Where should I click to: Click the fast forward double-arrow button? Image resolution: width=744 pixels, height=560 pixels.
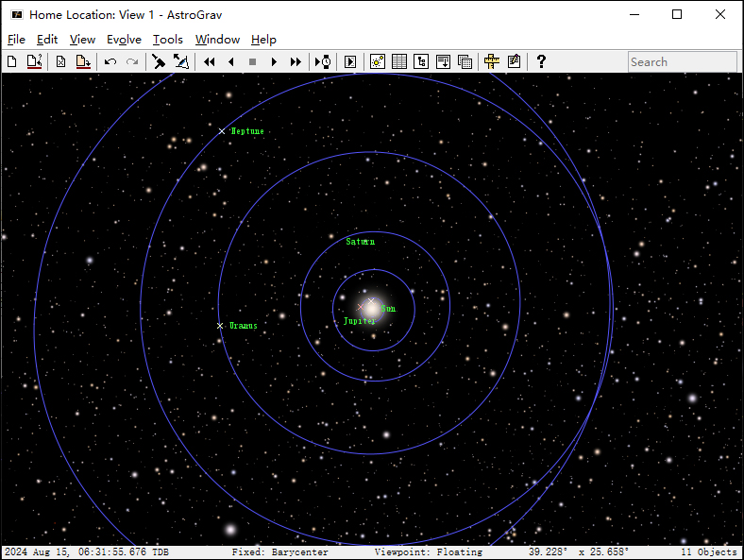point(296,61)
